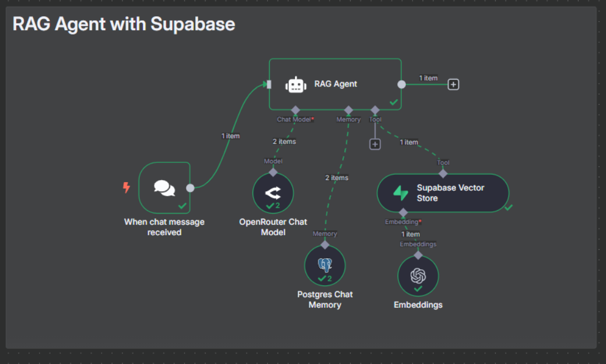
Task: Click the Memory diamond connector on RAG Agent
Action: [x=348, y=110]
